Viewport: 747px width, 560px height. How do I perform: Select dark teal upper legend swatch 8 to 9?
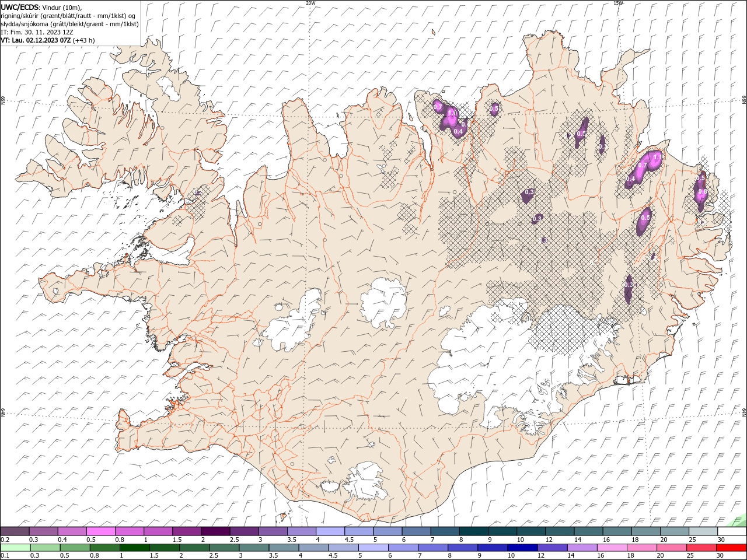(473, 531)
